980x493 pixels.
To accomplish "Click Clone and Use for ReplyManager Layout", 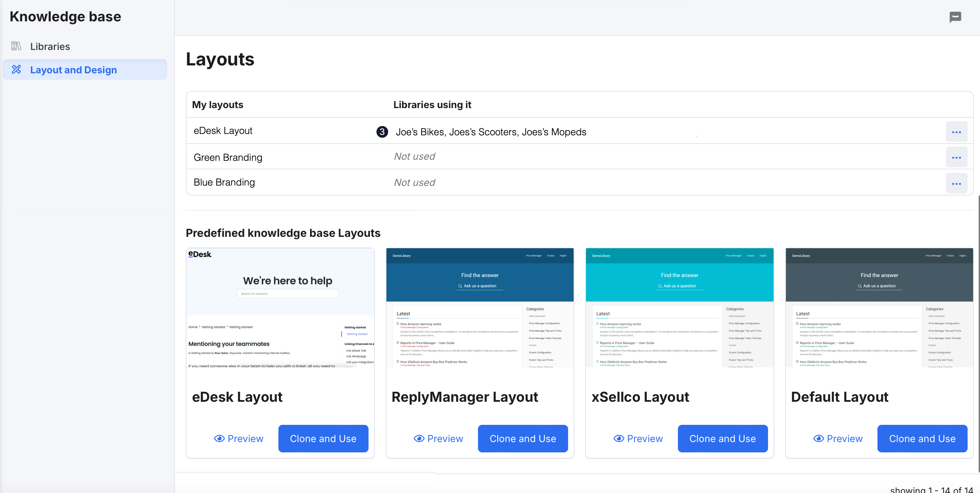I will pos(522,438).
